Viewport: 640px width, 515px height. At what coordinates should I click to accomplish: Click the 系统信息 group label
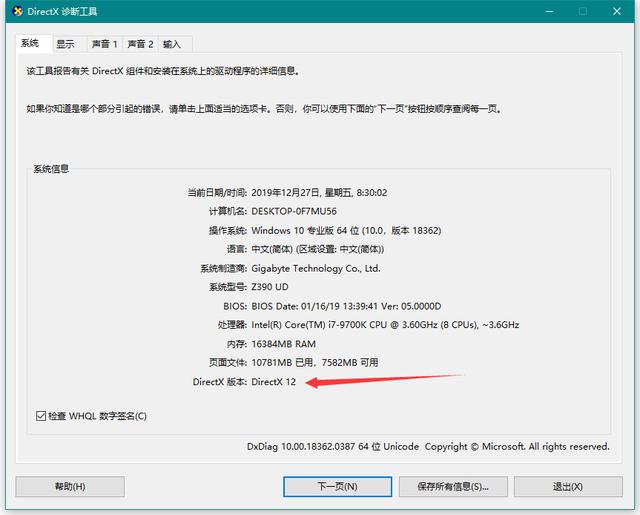[x=51, y=169]
